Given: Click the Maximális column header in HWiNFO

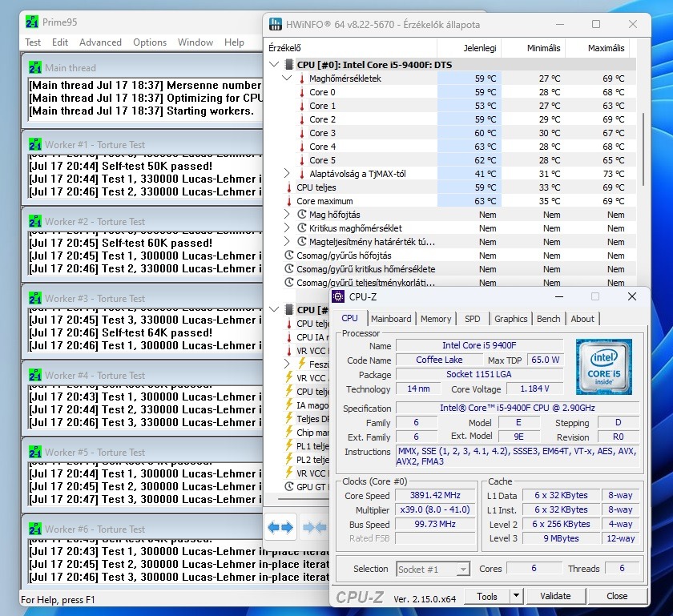Looking at the screenshot, I should click(x=598, y=47).
